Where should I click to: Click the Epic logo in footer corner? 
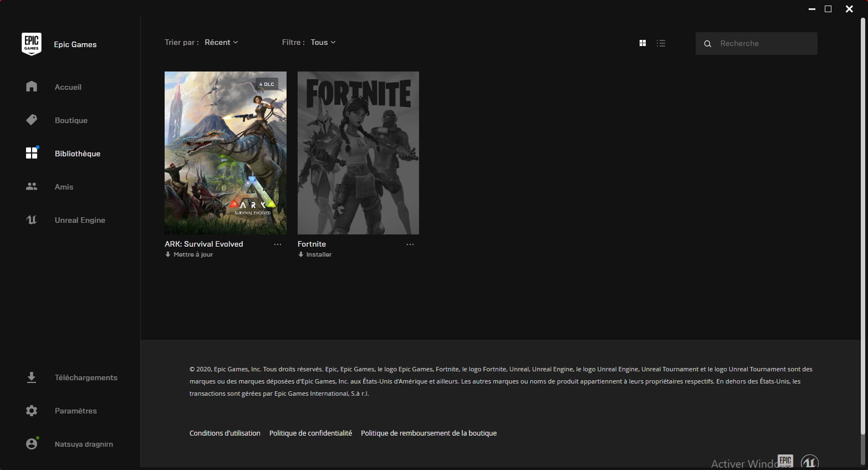785,461
